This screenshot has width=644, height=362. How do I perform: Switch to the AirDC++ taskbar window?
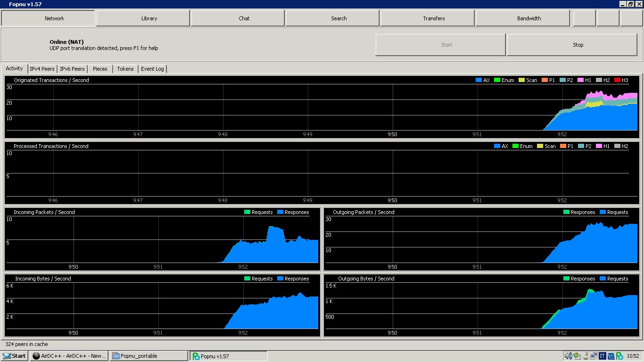(69, 356)
